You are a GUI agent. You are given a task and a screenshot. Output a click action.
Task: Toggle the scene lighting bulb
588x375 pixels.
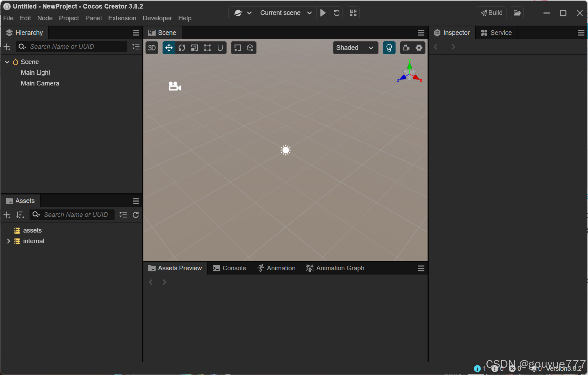click(389, 48)
